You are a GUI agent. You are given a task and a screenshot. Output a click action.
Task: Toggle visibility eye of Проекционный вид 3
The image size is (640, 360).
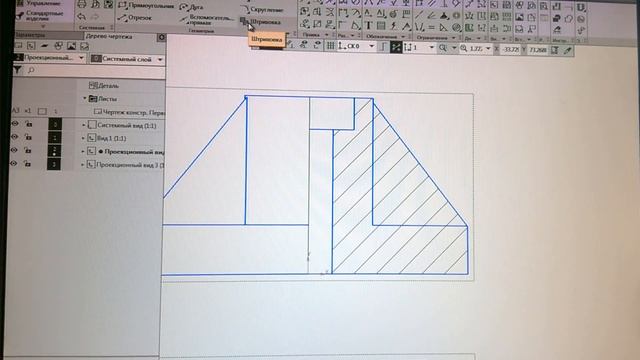[14, 164]
